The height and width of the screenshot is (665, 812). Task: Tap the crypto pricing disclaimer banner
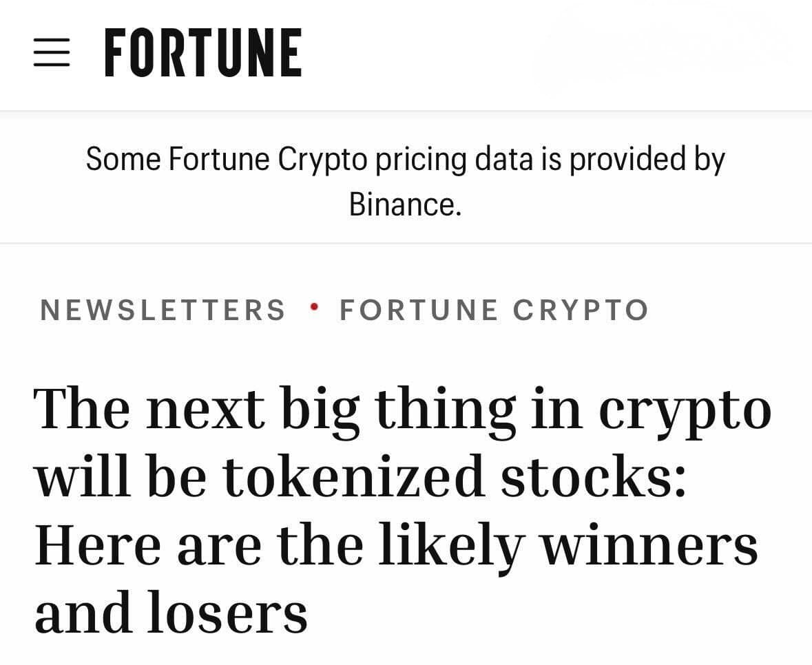pos(406,179)
